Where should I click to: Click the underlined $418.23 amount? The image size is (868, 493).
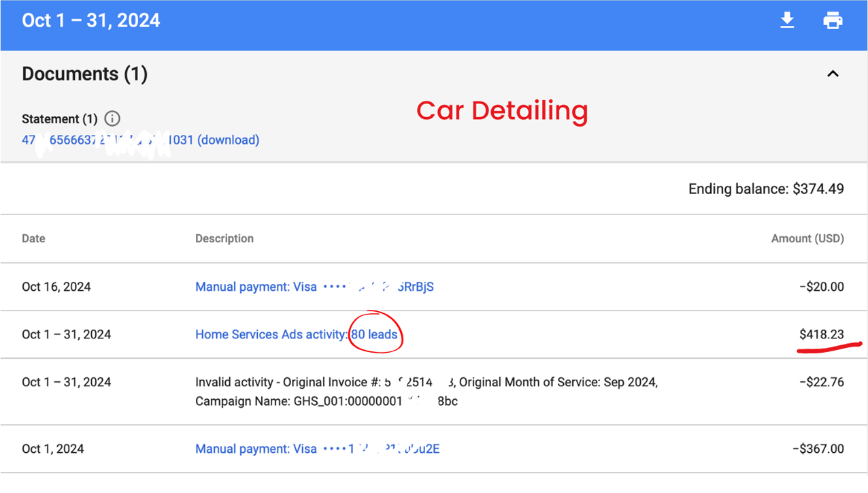(x=822, y=334)
